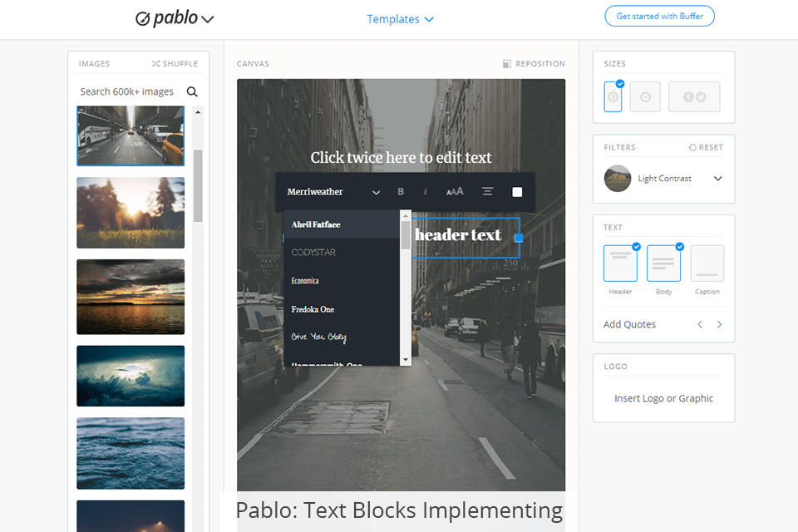Show next quote arrow
Viewport: 798px width, 532px height.
(719, 324)
